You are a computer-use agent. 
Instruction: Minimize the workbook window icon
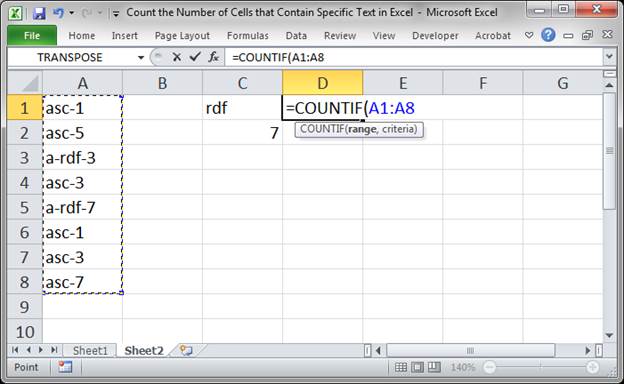coord(568,36)
